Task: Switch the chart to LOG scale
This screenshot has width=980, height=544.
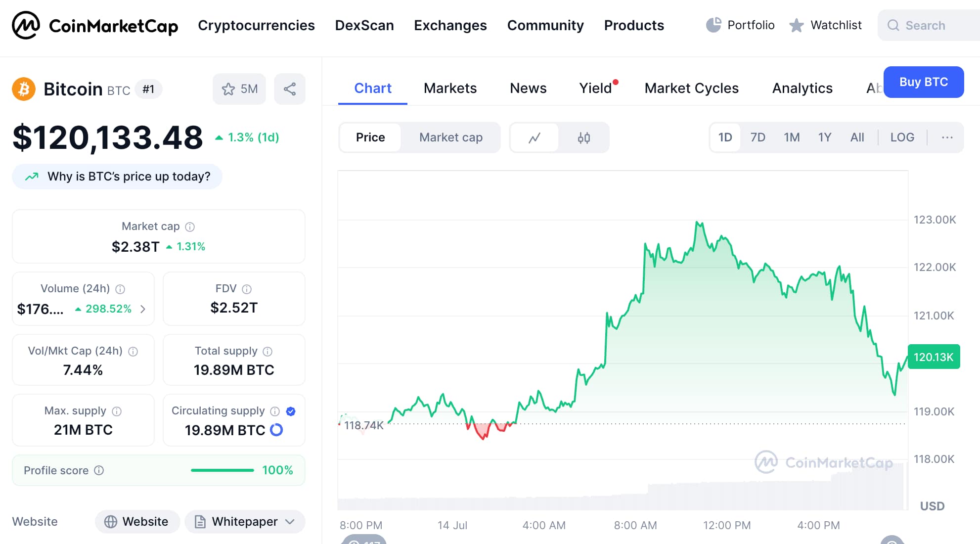Action: click(x=902, y=137)
